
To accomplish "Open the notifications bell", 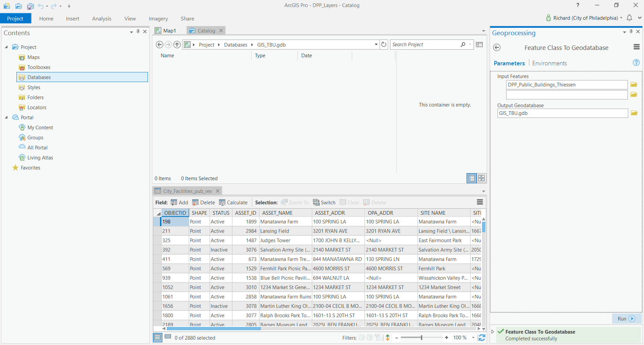I will (630, 18).
